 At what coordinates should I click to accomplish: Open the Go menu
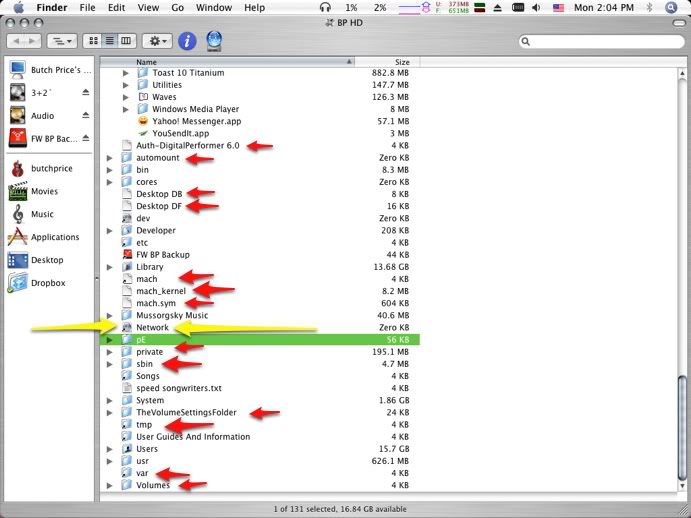178,7
